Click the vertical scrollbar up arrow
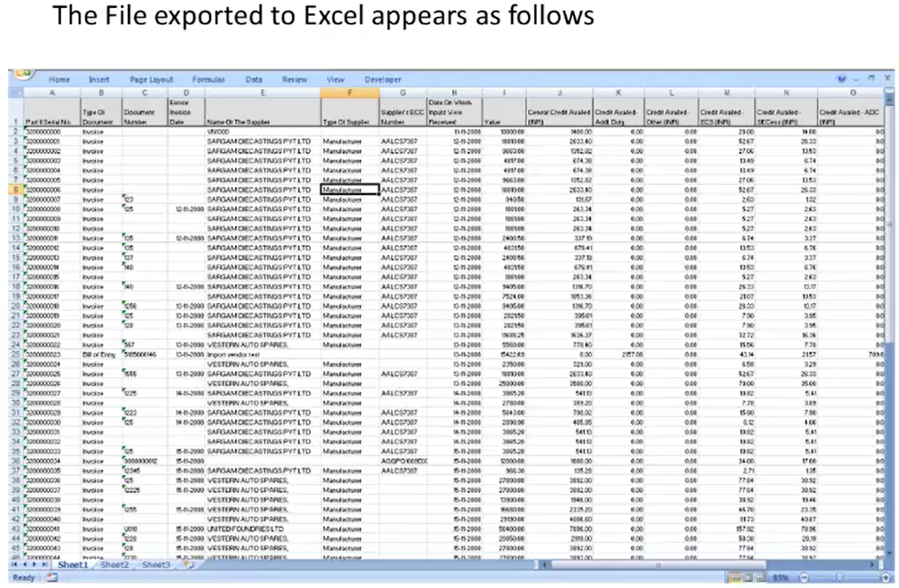 (x=889, y=100)
